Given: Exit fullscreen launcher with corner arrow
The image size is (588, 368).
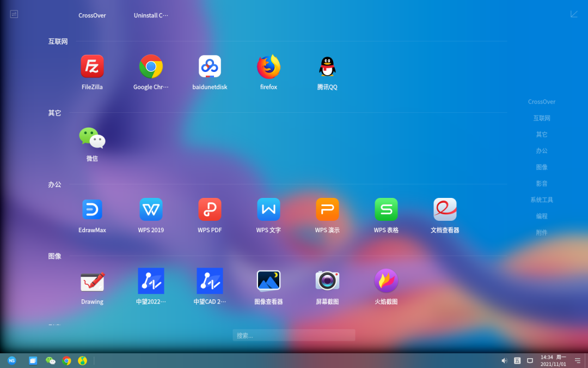Looking at the screenshot, I should point(574,14).
